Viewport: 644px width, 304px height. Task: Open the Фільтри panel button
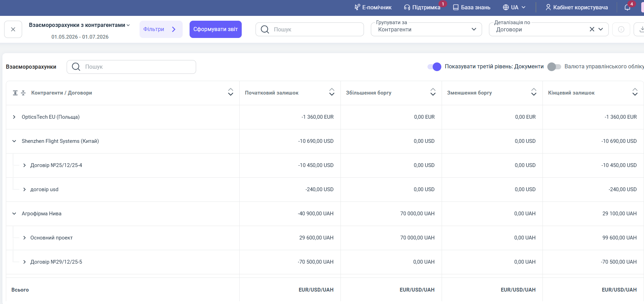161,29
